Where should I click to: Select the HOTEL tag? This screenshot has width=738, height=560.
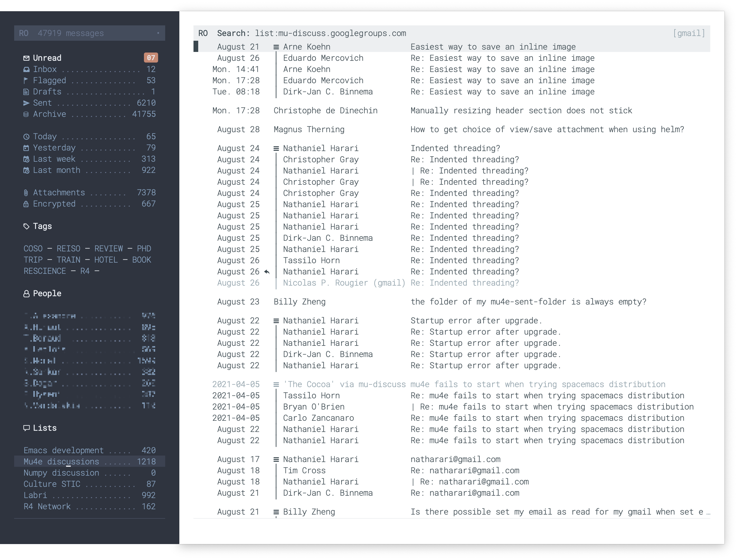point(106,260)
